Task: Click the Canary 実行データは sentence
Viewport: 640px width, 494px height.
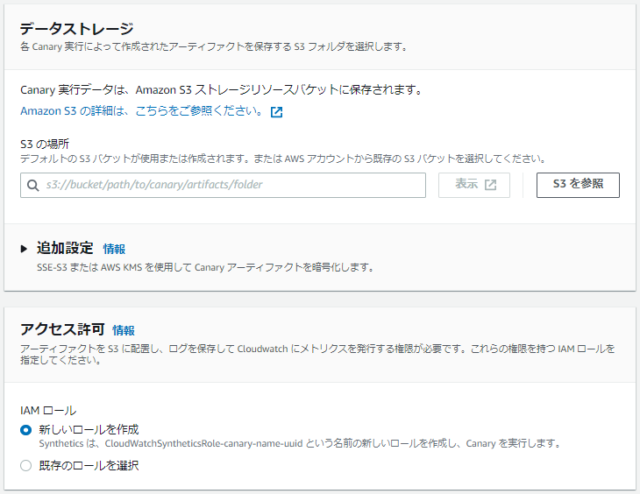Action: [221, 90]
